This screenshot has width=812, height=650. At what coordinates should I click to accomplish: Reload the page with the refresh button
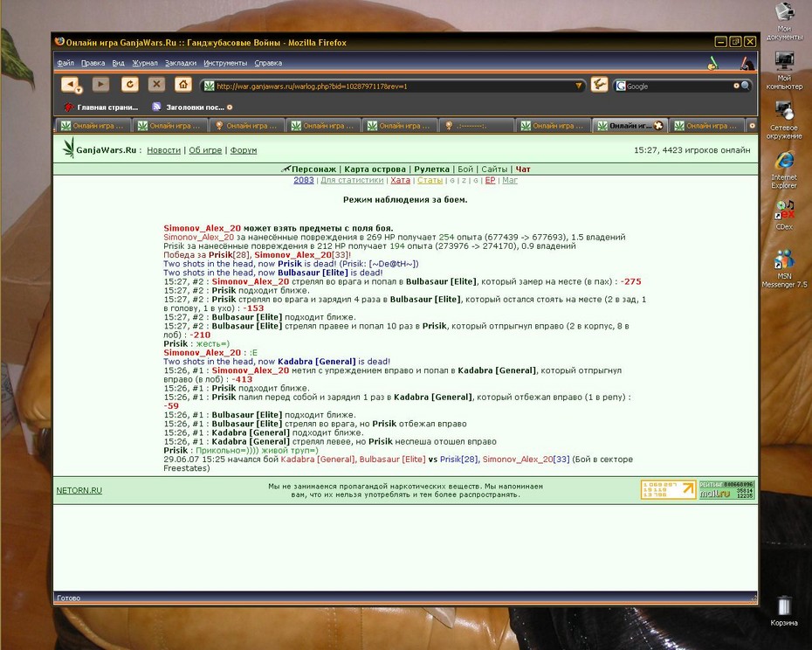[130, 84]
